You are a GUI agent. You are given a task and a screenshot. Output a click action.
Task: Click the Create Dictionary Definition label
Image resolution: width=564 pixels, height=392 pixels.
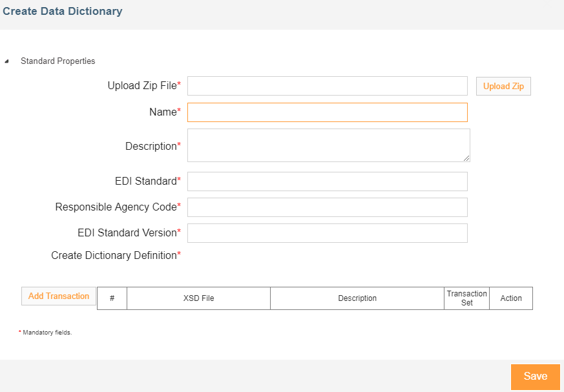(x=114, y=256)
